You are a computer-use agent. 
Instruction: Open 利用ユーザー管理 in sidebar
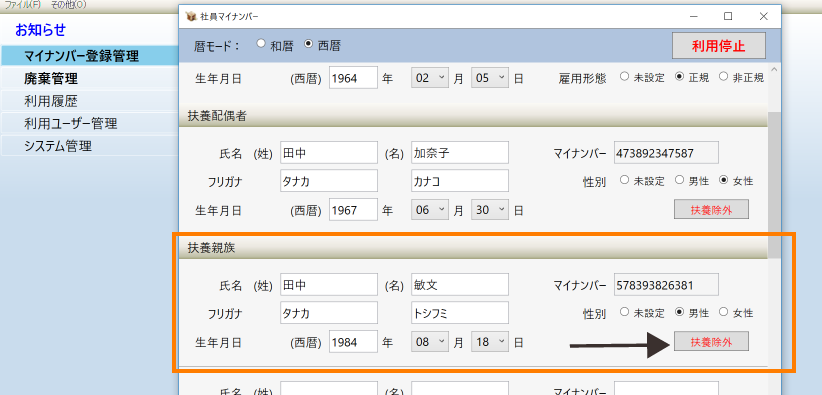pyautogui.click(x=90, y=123)
